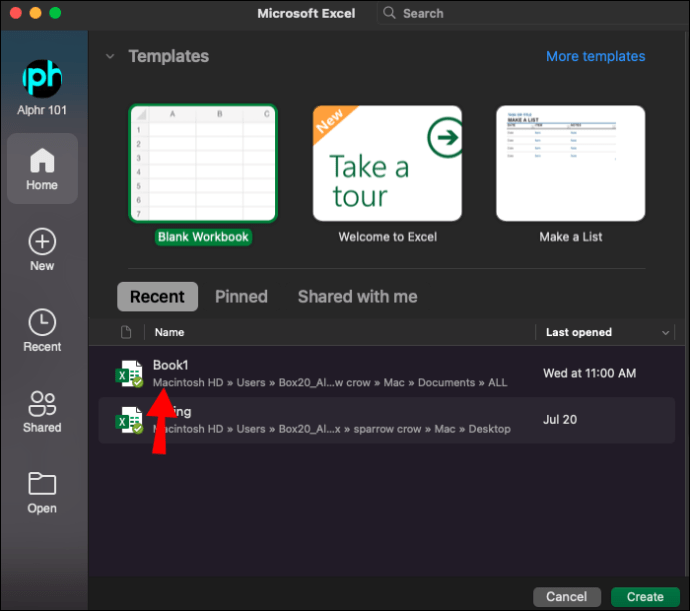Click the Book1 Excel file icon
The width and height of the screenshot is (690, 611).
129,374
